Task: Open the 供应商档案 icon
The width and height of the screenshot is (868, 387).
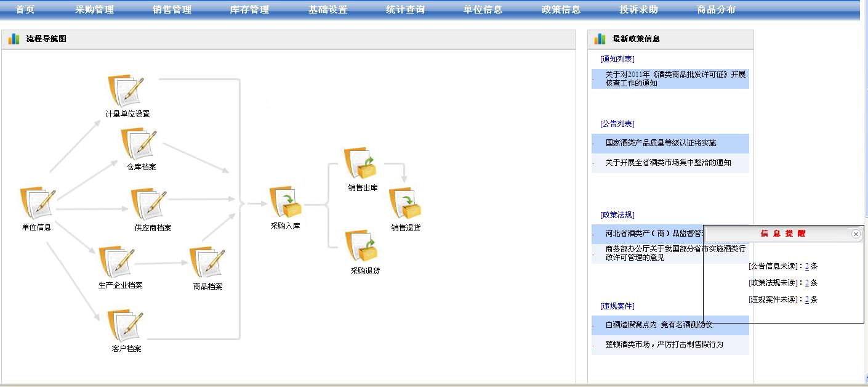Action: pyautogui.click(x=150, y=205)
